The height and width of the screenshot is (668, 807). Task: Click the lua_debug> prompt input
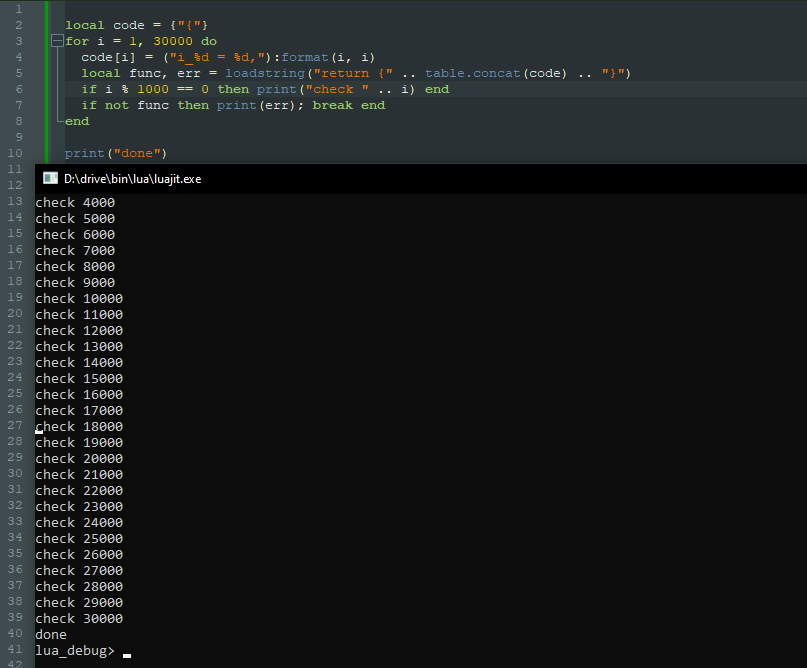pos(127,652)
